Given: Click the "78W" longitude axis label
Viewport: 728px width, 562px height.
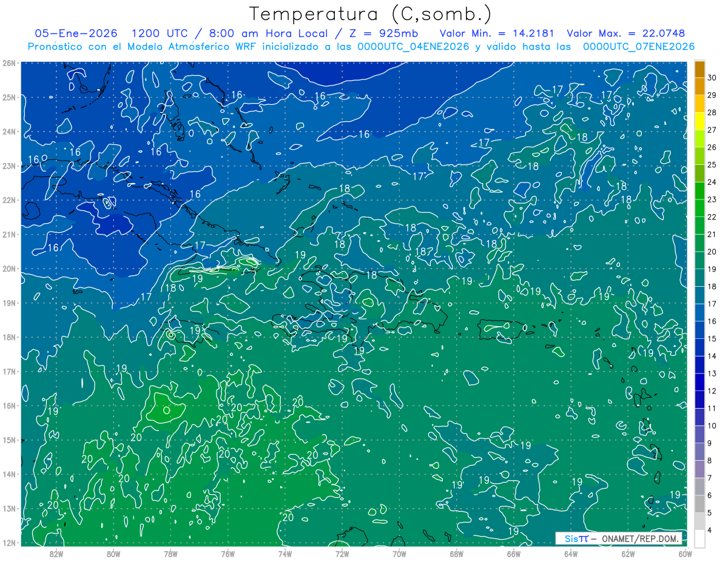Looking at the screenshot, I should click(x=170, y=554).
